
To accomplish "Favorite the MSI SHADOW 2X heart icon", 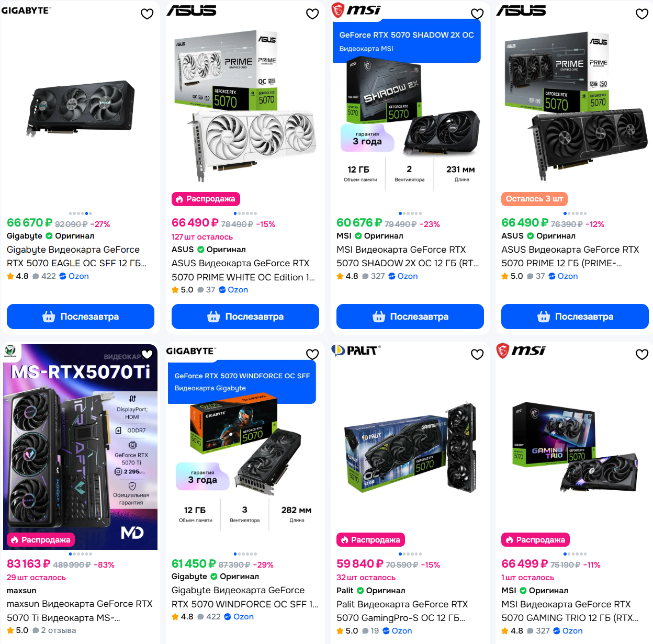I will click(x=477, y=14).
